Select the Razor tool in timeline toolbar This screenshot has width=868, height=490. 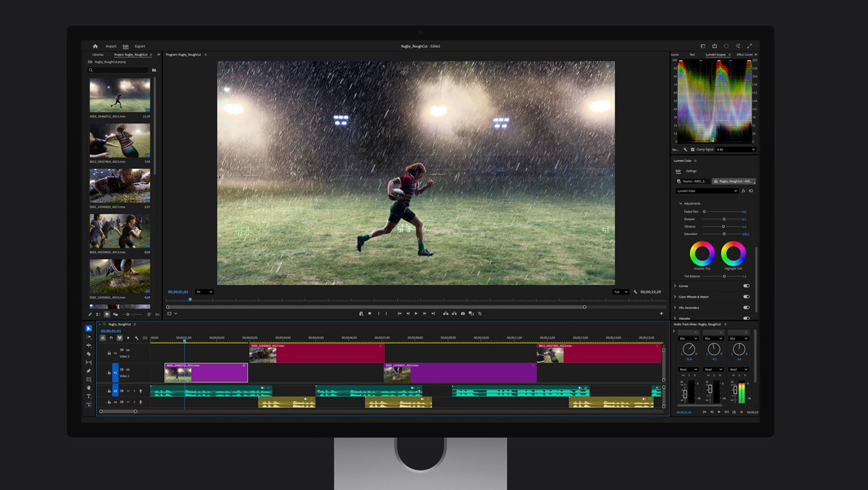89,354
